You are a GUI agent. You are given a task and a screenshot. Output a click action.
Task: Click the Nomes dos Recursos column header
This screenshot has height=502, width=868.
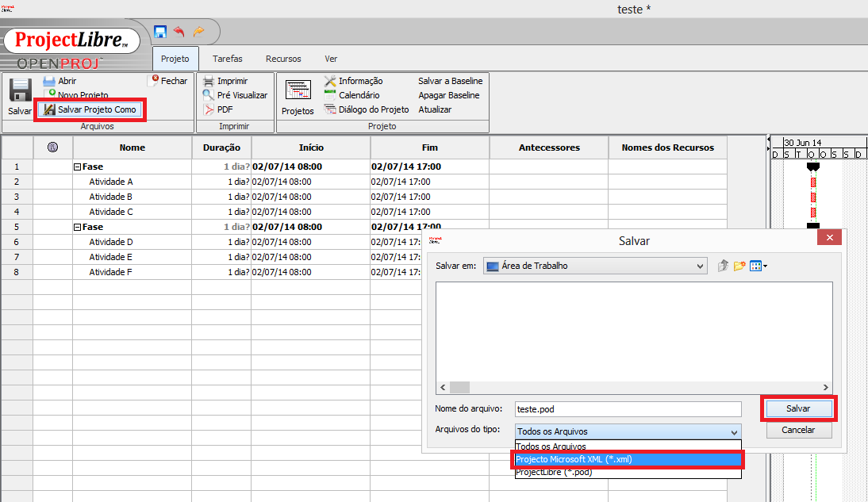pos(667,148)
